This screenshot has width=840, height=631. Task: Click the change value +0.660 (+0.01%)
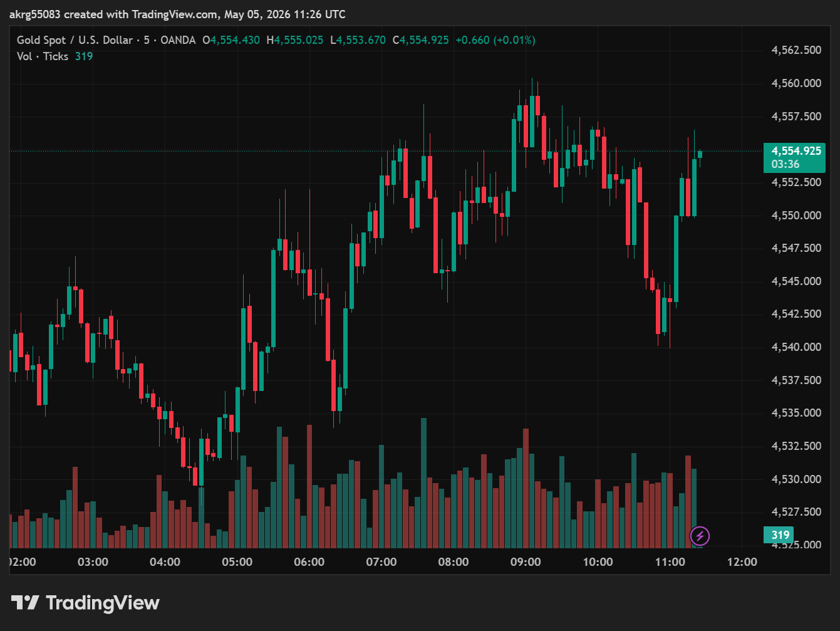coord(495,40)
